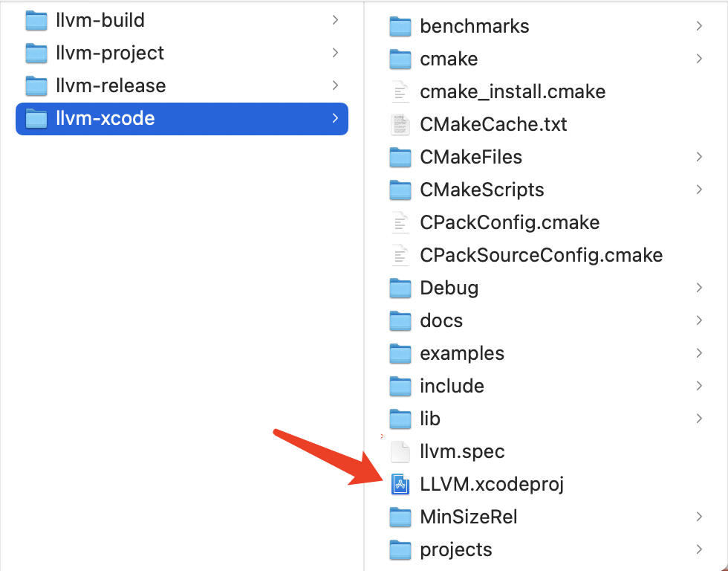Select the projects folder name
The image size is (728, 571).
[x=456, y=549]
